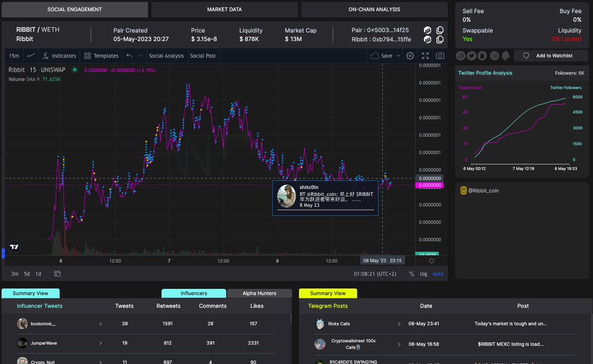Screen dimensions: 593x364
Task: Toggle the green indicator status dot beside UNISWAP
Action: click(75, 70)
